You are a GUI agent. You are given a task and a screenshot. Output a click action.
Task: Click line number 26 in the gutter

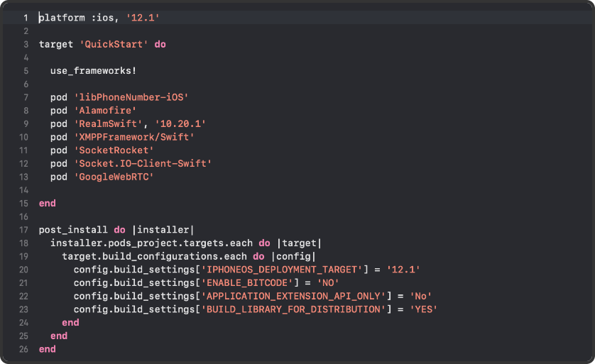(23, 349)
